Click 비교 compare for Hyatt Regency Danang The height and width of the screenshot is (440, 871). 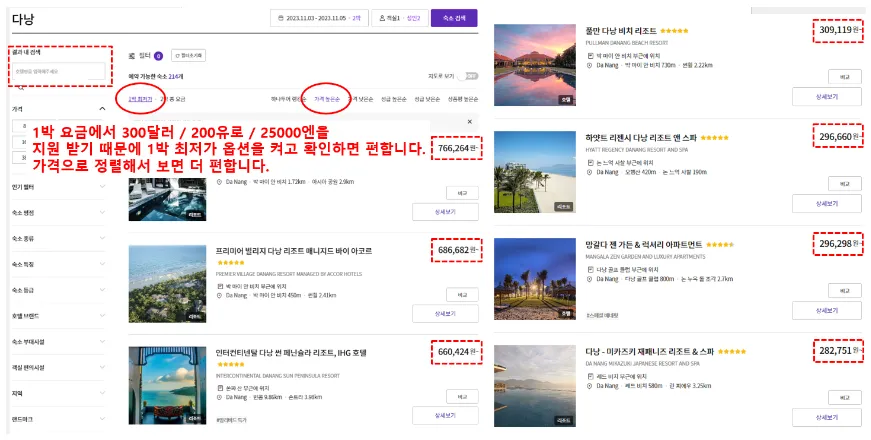point(844,183)
